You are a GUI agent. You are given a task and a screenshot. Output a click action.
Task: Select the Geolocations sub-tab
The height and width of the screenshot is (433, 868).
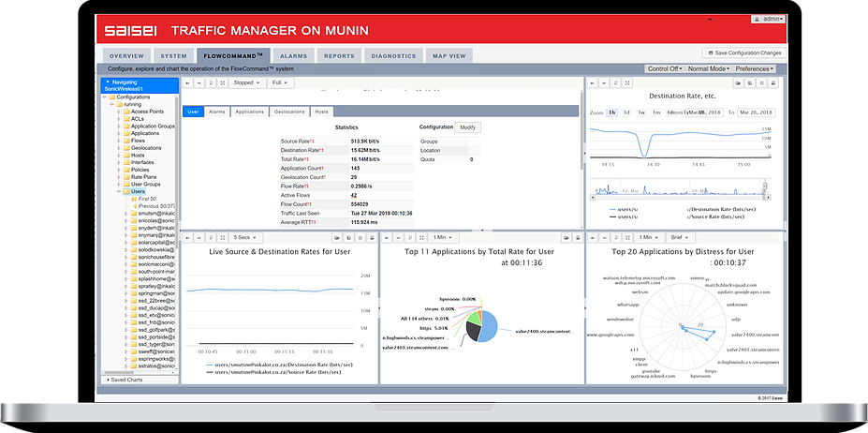coord(289,112)
